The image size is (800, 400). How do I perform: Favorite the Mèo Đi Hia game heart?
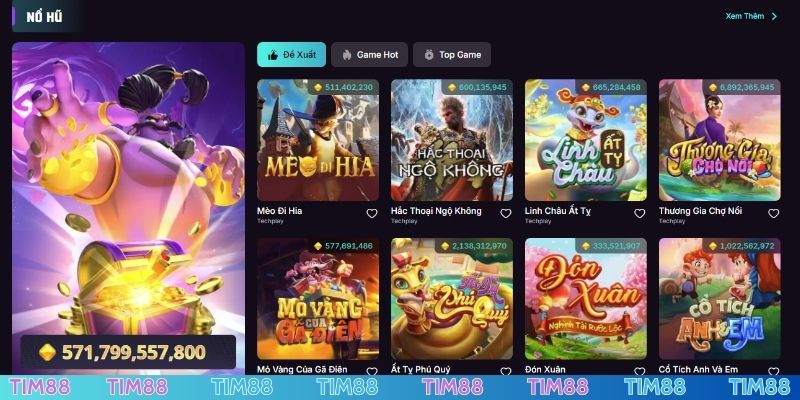(x=372, y=213)
